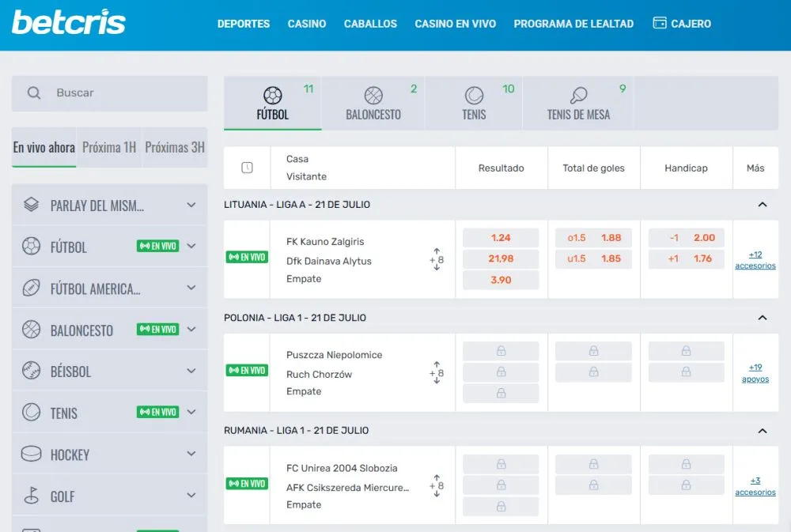Image resolution: width=791 pixels, height=532 pixels.
Task: Select the 1.24 odds for FK Kauno Zalgiris
Action: click(x=501, y=238)
